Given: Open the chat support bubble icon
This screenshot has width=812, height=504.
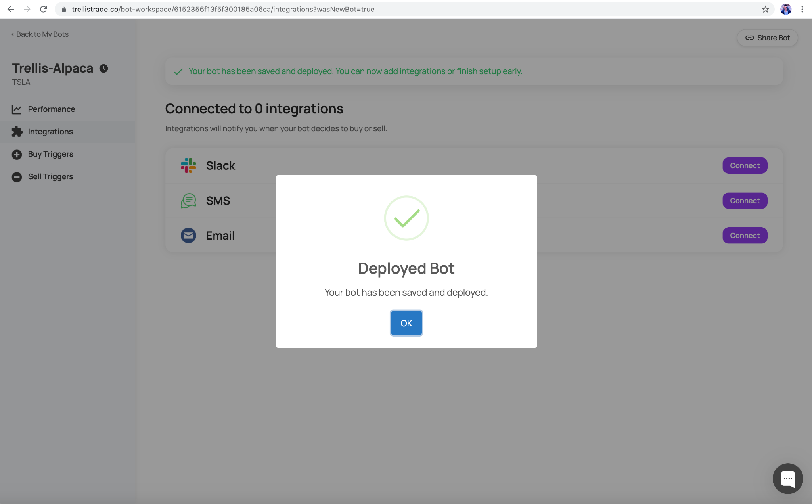Looking at the screenshot, I should [x=787, y=478].
